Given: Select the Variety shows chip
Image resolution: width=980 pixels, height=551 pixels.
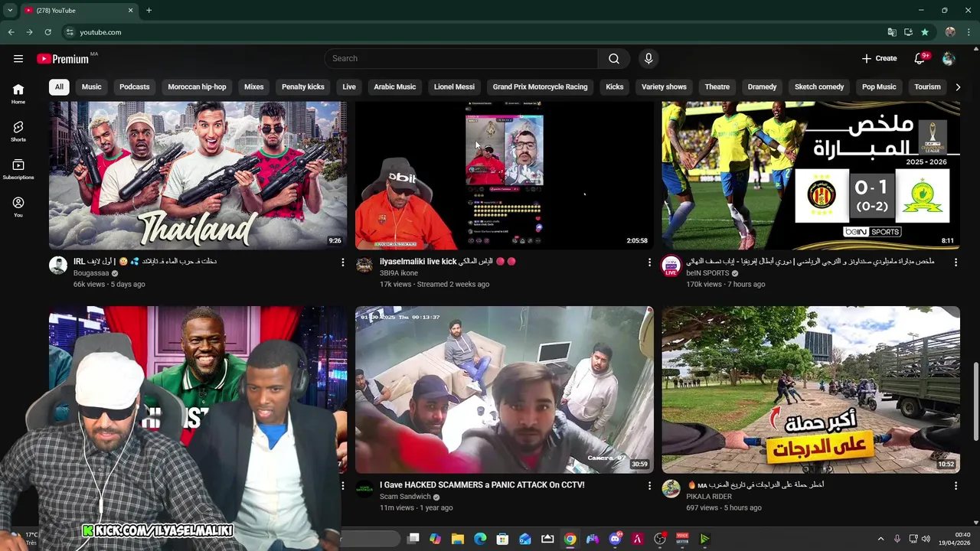Looking at the screenshot, I should (x=664, y=86).
